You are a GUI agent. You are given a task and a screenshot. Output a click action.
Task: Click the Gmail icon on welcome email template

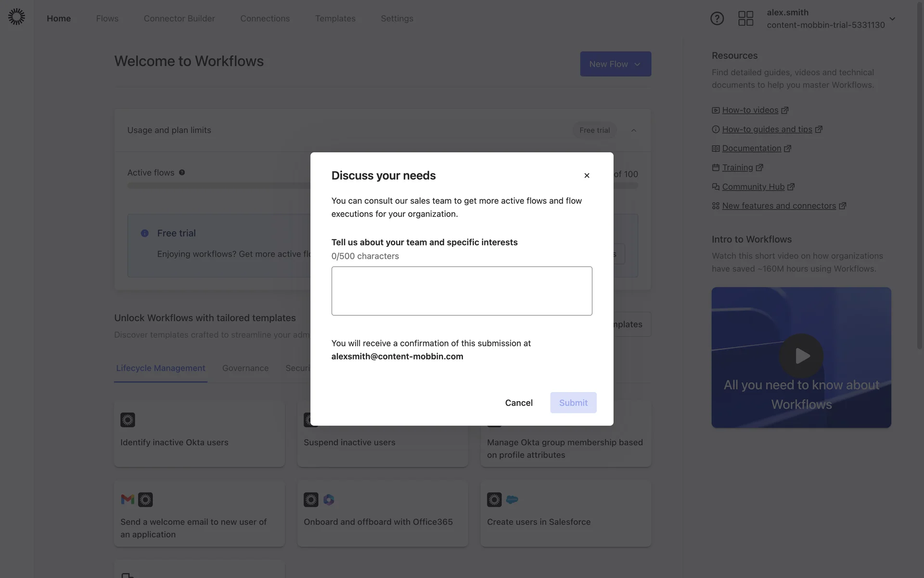point(128,499)
